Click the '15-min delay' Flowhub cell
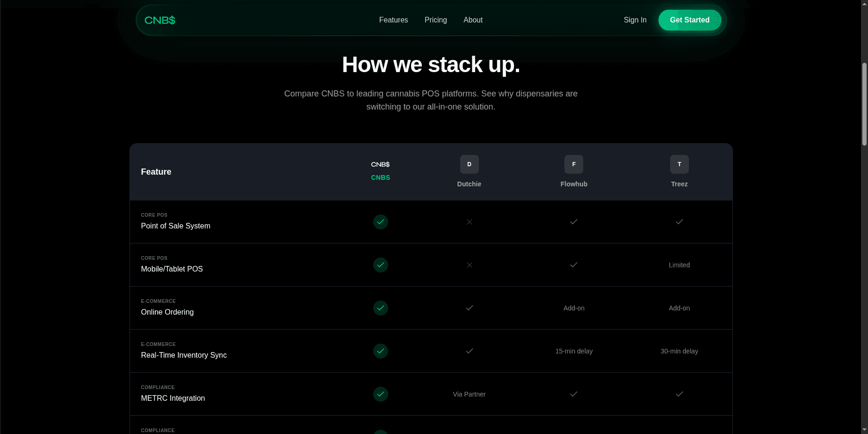 click(574, 351)
